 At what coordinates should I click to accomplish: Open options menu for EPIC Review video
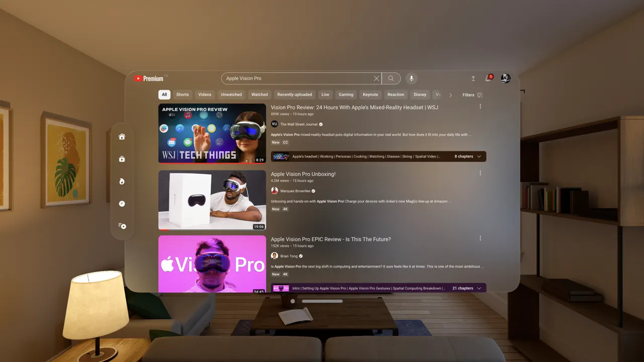[480, 238]
